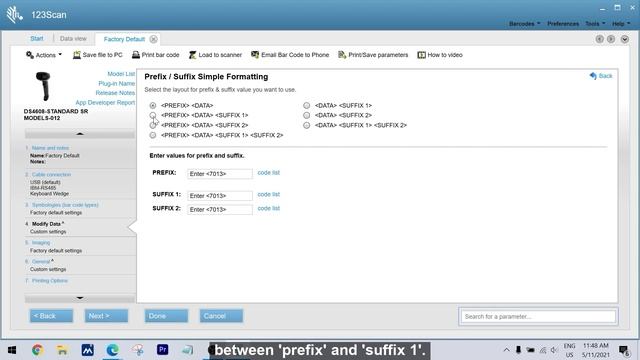Go to General step
Viewport: 640px width, 360px height.
tap(41, 261)
